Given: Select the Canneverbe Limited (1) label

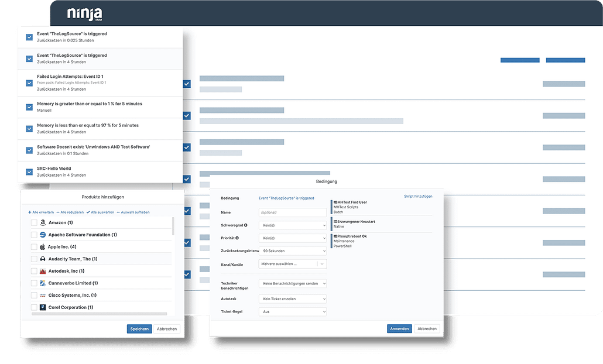Looking at the screenshot, I should coord(73,283).
